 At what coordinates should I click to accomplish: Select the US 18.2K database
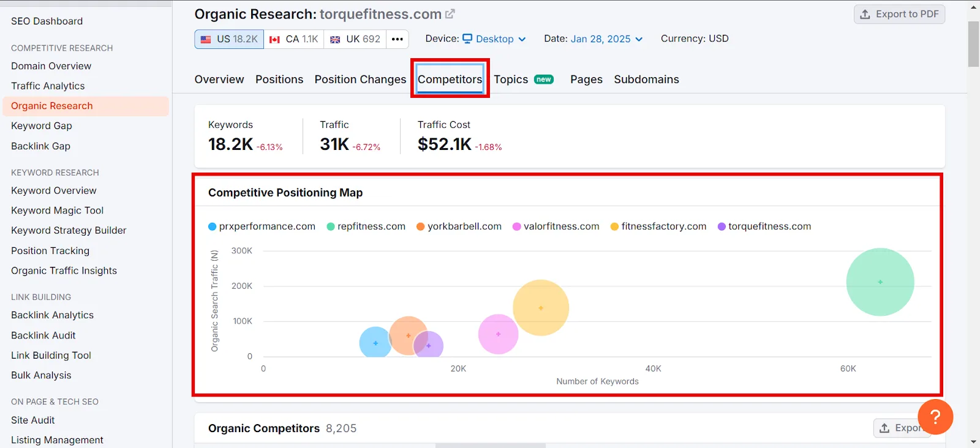[x=230, y=39]
